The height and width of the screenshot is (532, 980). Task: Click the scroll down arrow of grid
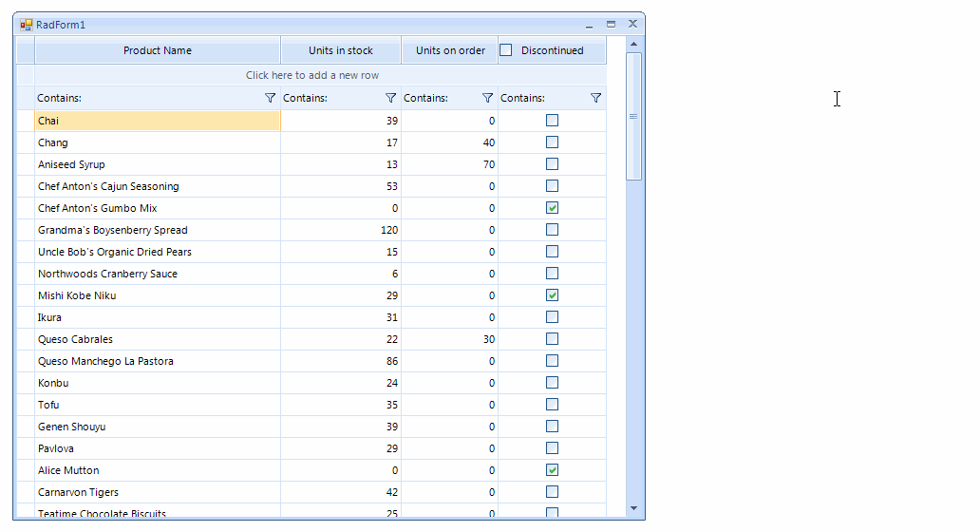click(633, 508)
